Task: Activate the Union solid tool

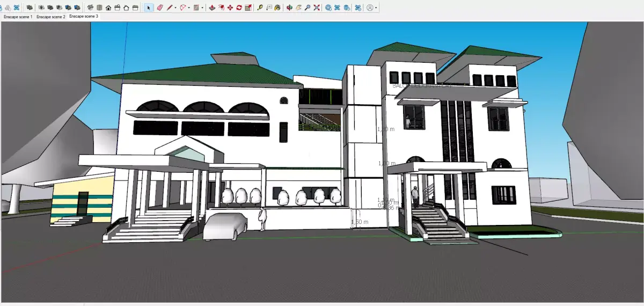Action: click(x=50, y=8)
